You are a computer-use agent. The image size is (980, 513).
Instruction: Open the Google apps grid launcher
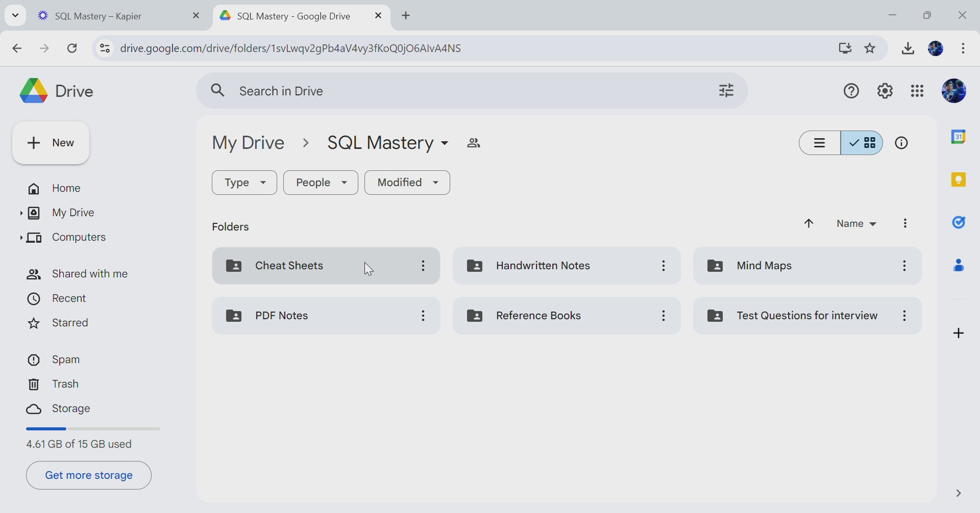click(917, 91)
